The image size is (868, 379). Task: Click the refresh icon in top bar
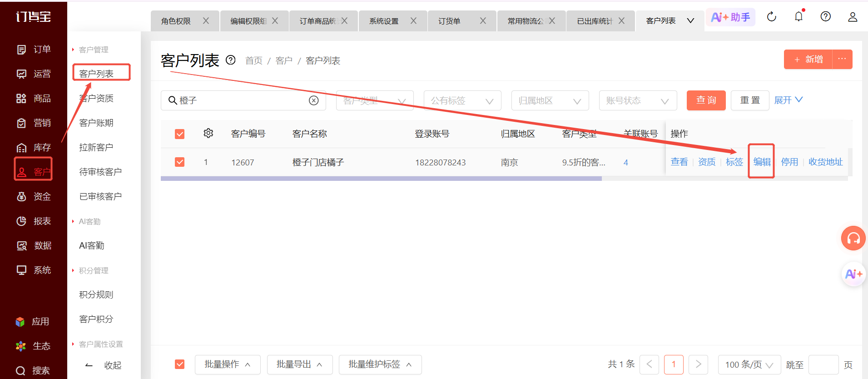pyautogui.click(x=772, y=17)
